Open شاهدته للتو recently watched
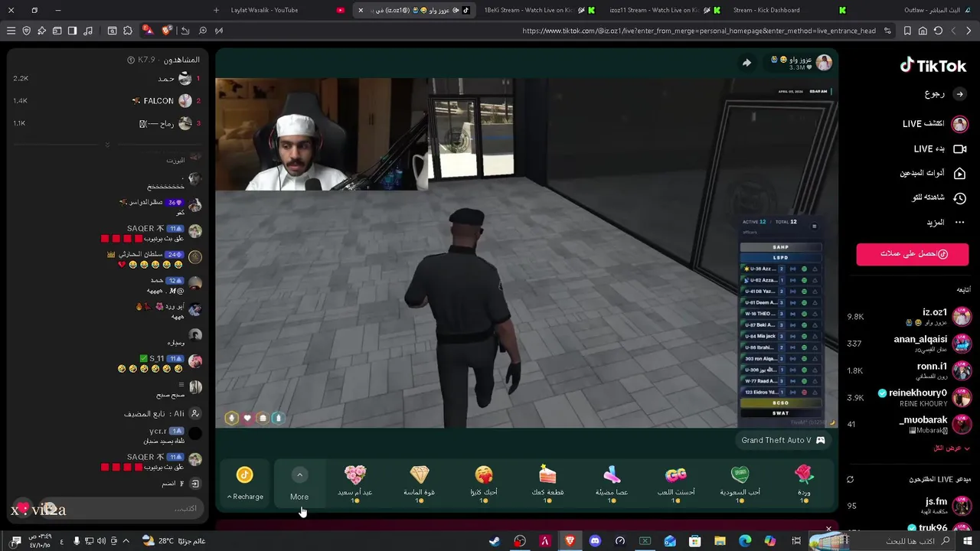This screenshot has height=551, width=980. point(938,197)
